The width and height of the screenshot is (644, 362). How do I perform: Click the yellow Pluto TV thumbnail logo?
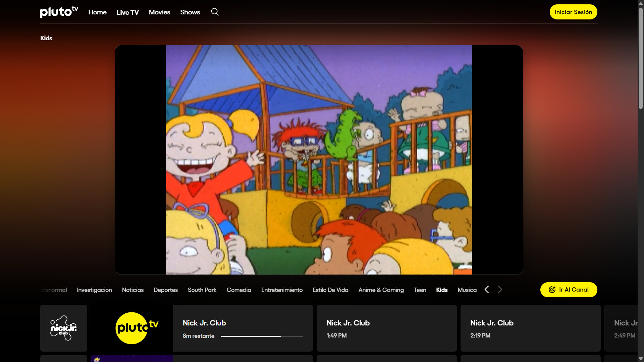click(137, 328)
